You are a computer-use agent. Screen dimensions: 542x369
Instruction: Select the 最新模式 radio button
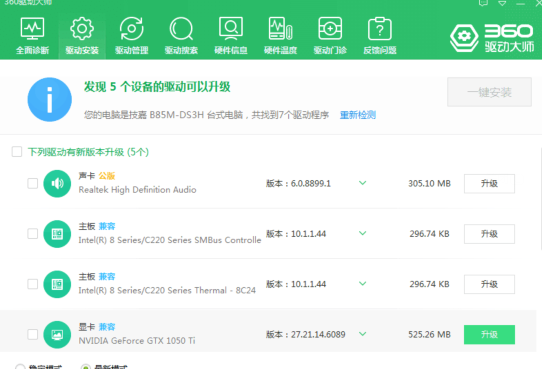pos(85,367)
